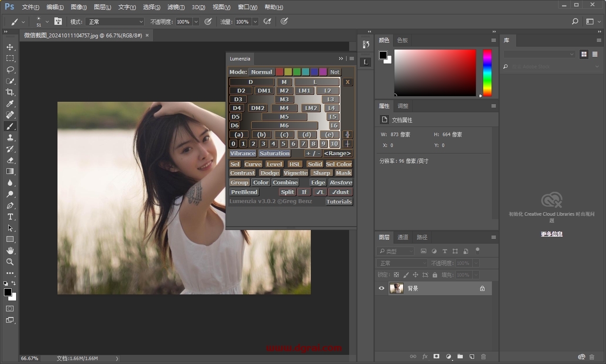The image size is (606, 364).
Task: Open the opacity 100% dropdown arrow
Action: pos(196,22)
